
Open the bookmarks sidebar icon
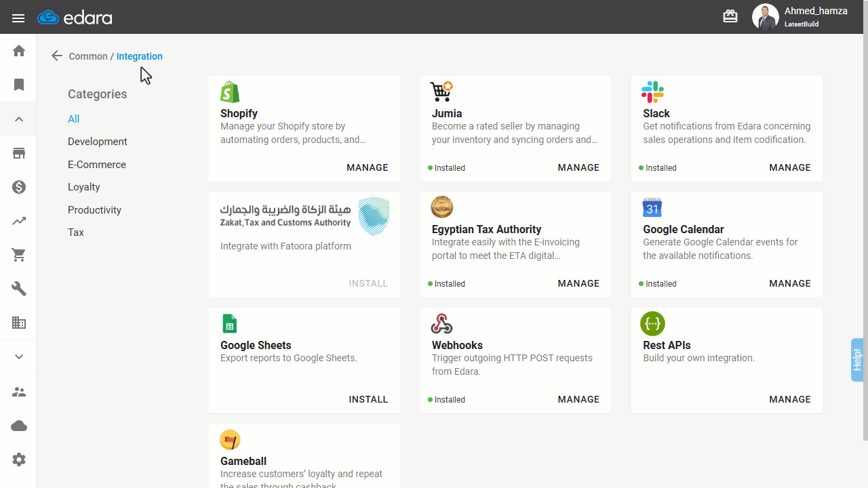click(x=19, y=85)
